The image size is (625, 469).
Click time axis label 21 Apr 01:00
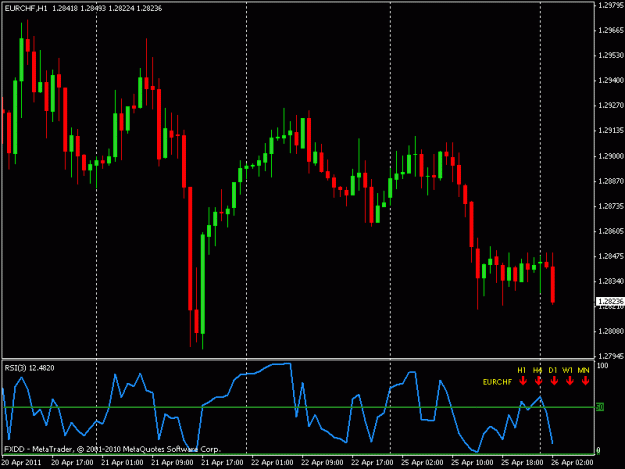tap(122, 463)
